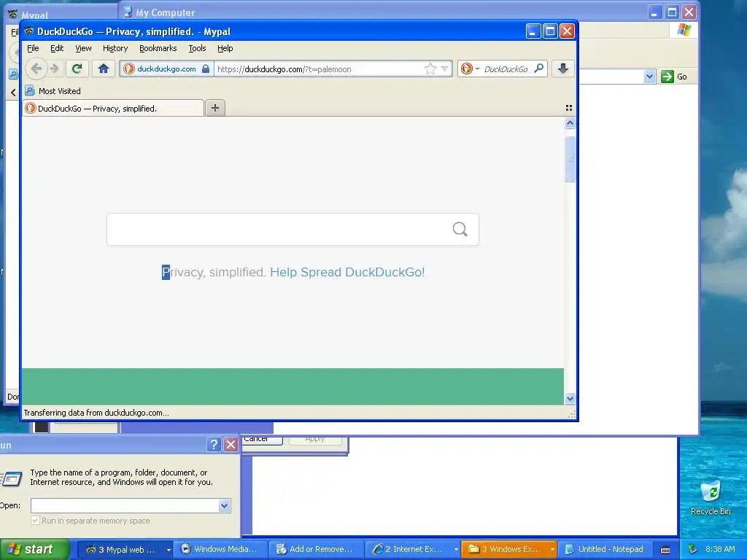Open the Bookmarks menu
Image resolution: width=747 pixels, height=560 pixels.
pos(158,48)
